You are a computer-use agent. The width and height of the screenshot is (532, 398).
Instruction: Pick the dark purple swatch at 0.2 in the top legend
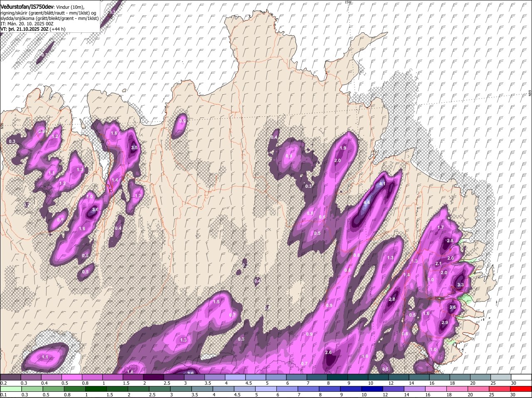point(11,377)
